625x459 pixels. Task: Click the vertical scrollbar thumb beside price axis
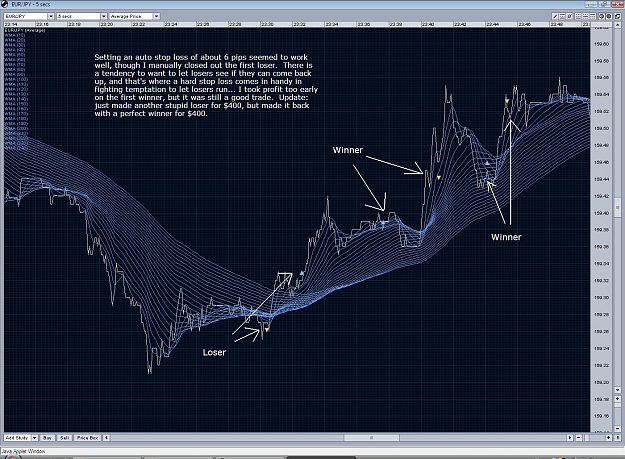(618, 209)
